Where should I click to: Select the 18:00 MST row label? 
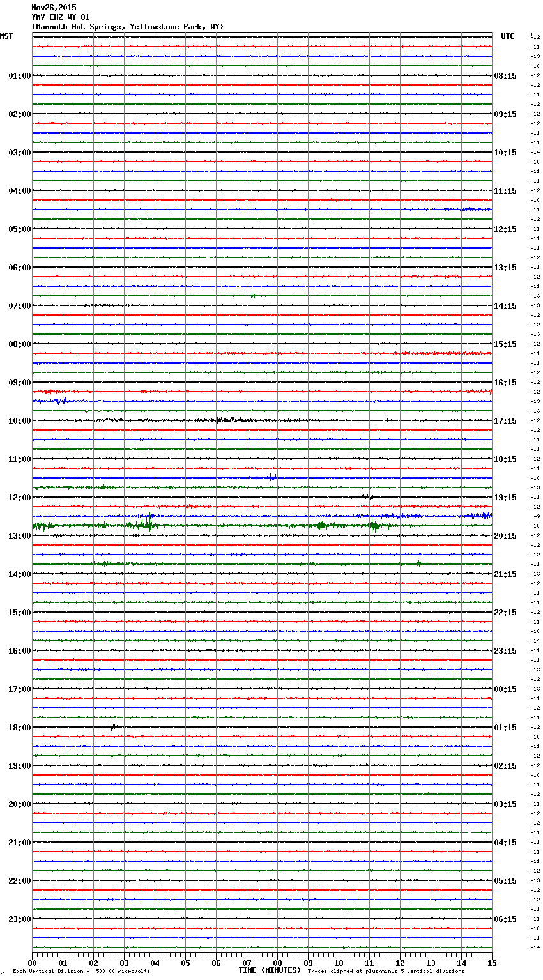[x=20, y=728]
